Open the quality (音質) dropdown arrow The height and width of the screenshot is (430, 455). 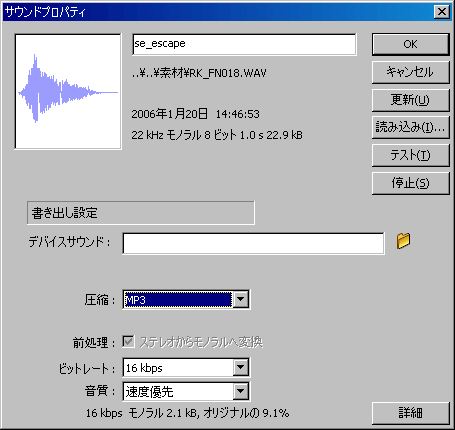240,391
